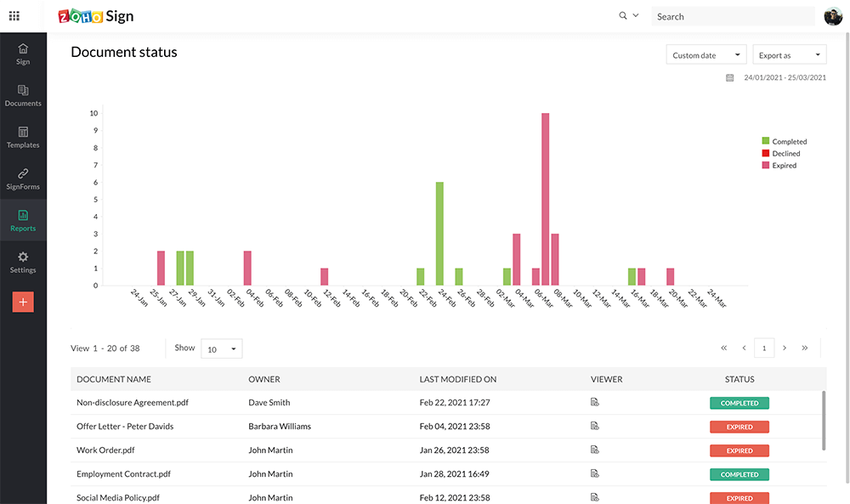
Task: Open viewer icon for Non-disclosure Agreement.pdf
Action: [x=595, y=402]
